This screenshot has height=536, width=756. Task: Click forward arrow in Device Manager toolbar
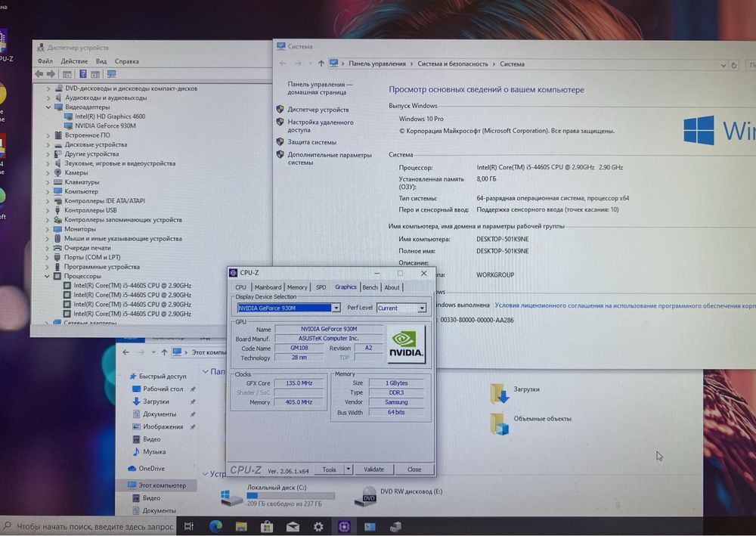click(51, 74)
